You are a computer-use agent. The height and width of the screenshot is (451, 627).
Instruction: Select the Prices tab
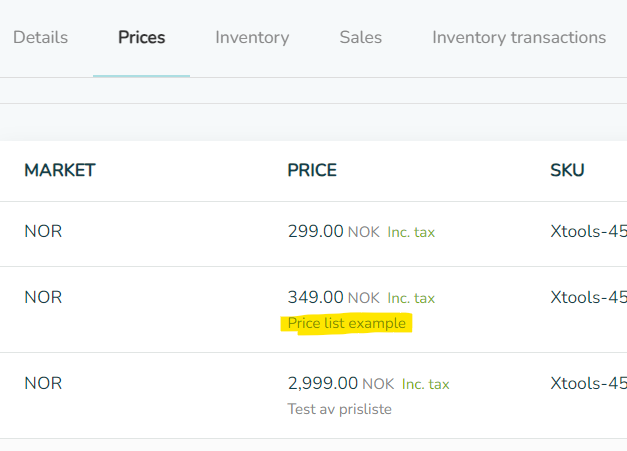point(142,38)
